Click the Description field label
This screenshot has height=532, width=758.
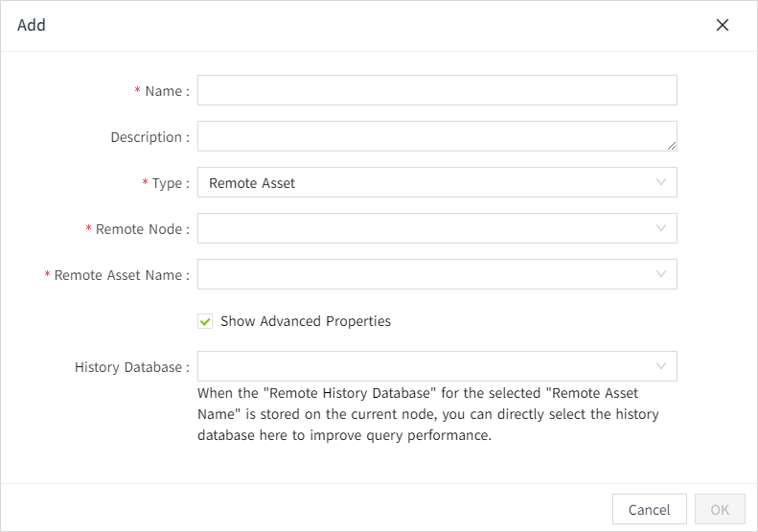149,137
